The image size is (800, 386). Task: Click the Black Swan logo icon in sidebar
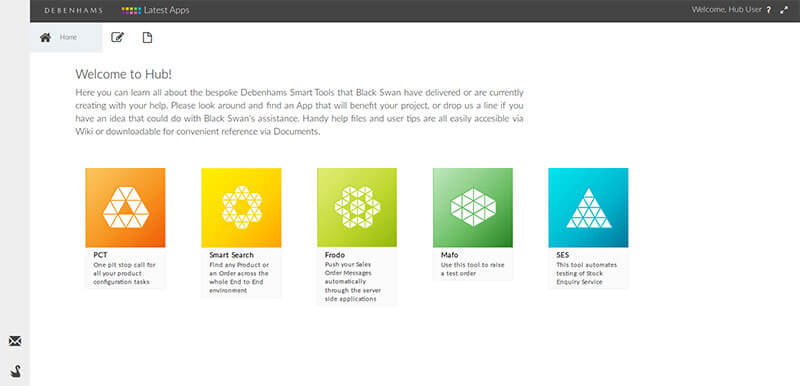tap(16, 371)
